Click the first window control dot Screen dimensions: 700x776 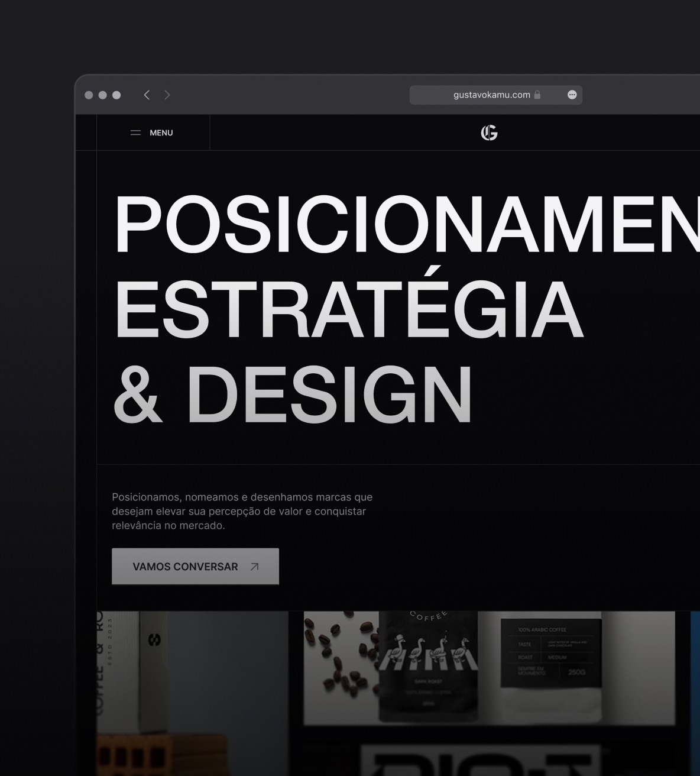89,95
